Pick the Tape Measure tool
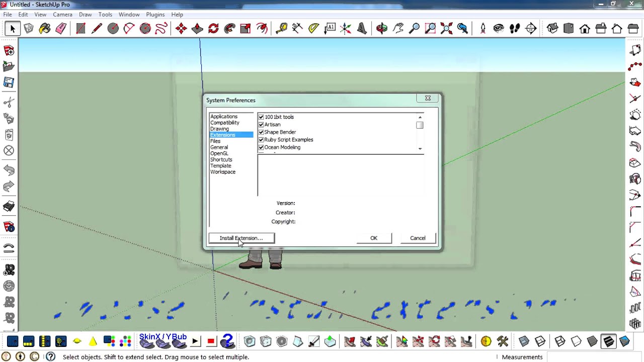Screen dimensions: 644x362 click(x=281, y=29)
